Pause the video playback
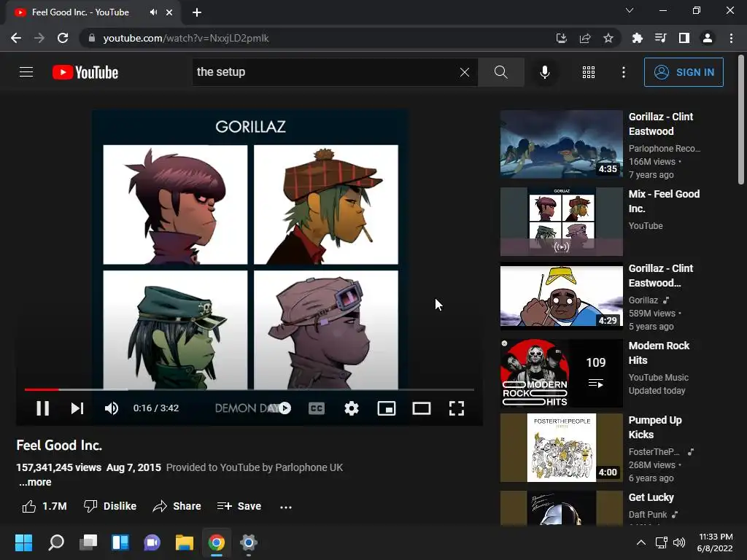Screen dimensions: 747x560 (x=42, y=408)
